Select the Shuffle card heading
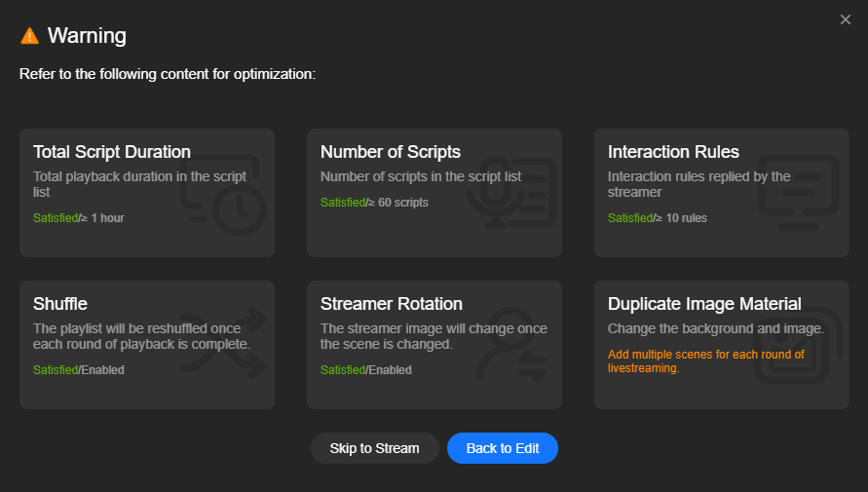This screenshot has height=492, width=868. point(60,304)
